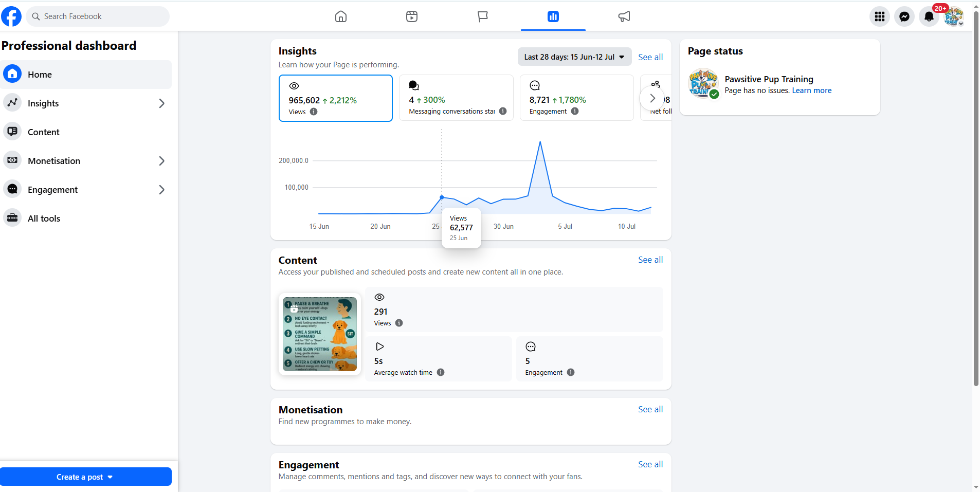Image resolution: width=980 pixels, height=492 pixels.
Task: Select the Messaging conversations metric card
Action: pyautogui.click(x=456, y=98)
